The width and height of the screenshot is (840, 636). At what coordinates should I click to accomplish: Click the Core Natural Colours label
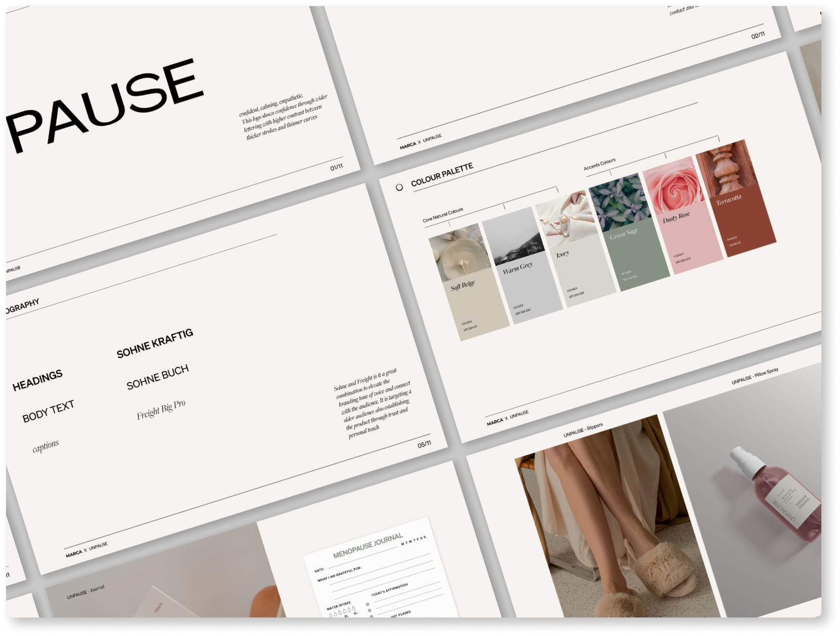443,215
